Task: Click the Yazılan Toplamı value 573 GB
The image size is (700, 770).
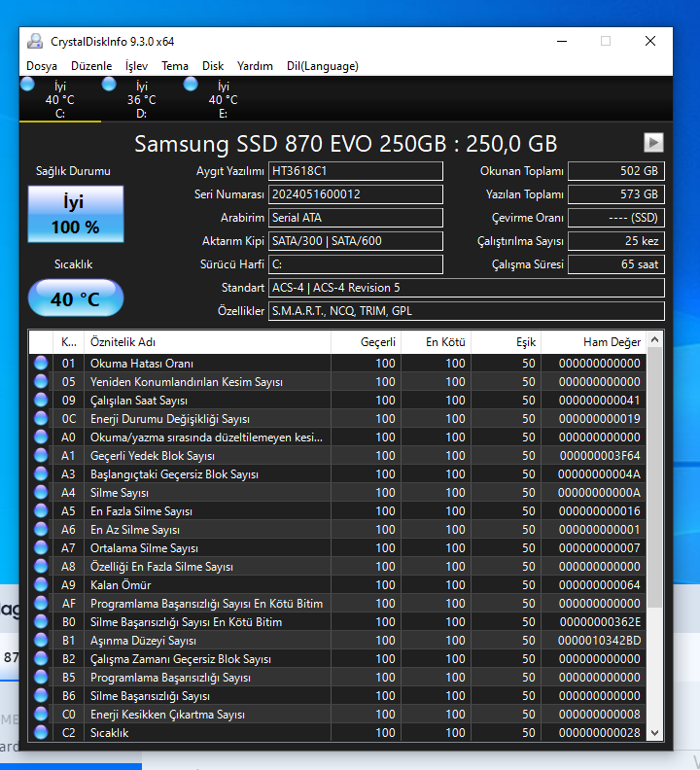Action: pos(616,194)
